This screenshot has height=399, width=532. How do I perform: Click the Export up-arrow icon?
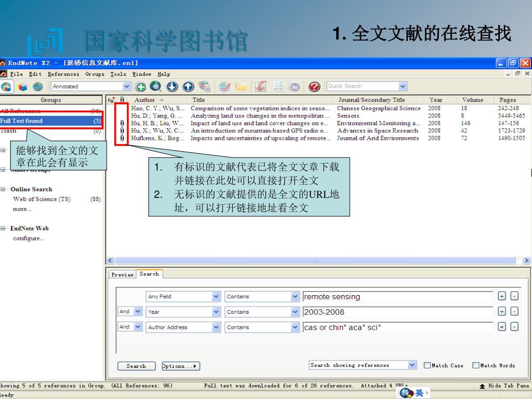coord(188,87)
